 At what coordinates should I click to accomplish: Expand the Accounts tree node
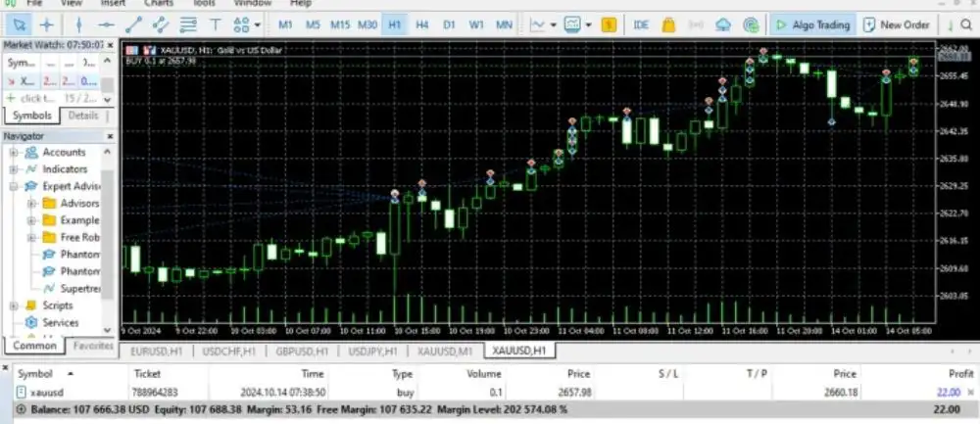pyautogui.click(x=14, y=153)
